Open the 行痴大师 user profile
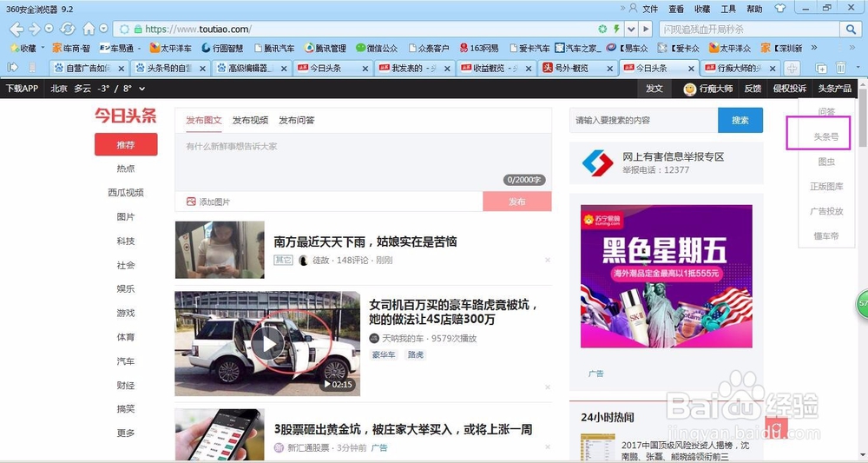 [x=708, y=89]
